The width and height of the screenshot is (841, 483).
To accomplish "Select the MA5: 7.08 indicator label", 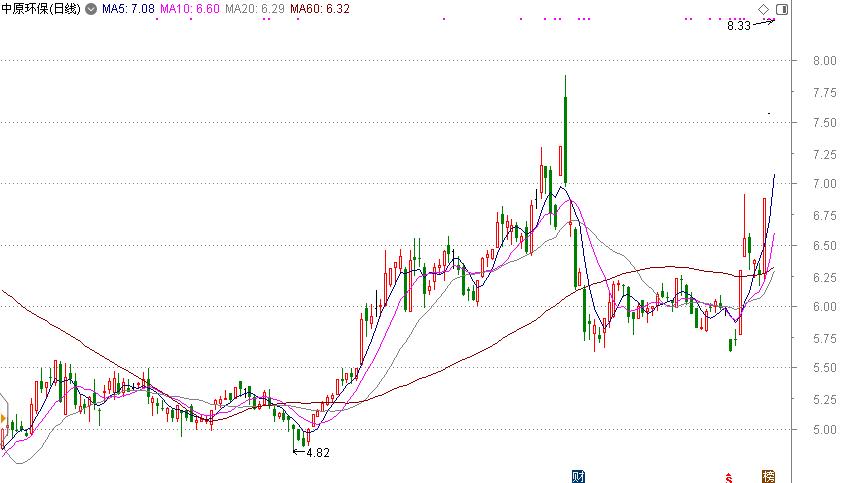I will (128, 9).
